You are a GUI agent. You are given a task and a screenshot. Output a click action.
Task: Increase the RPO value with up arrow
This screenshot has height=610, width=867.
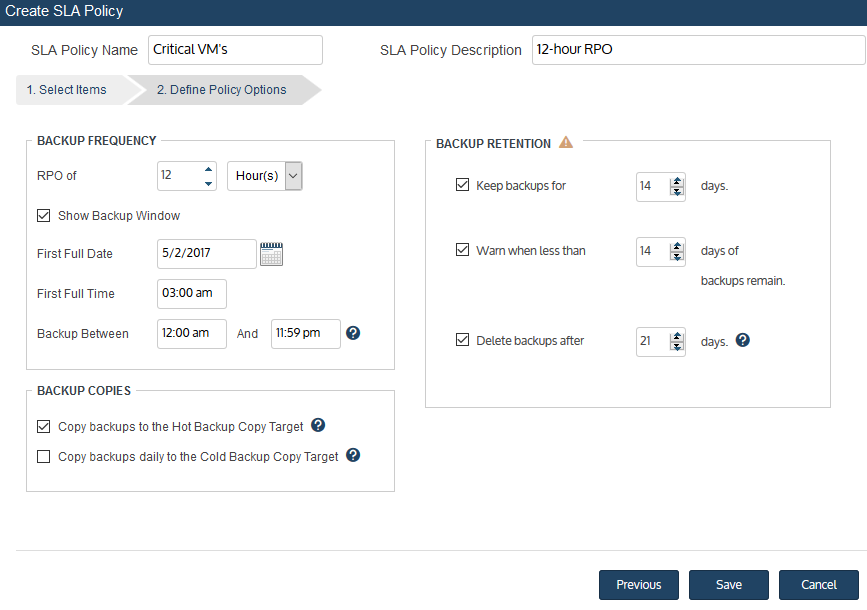[208, 169]
